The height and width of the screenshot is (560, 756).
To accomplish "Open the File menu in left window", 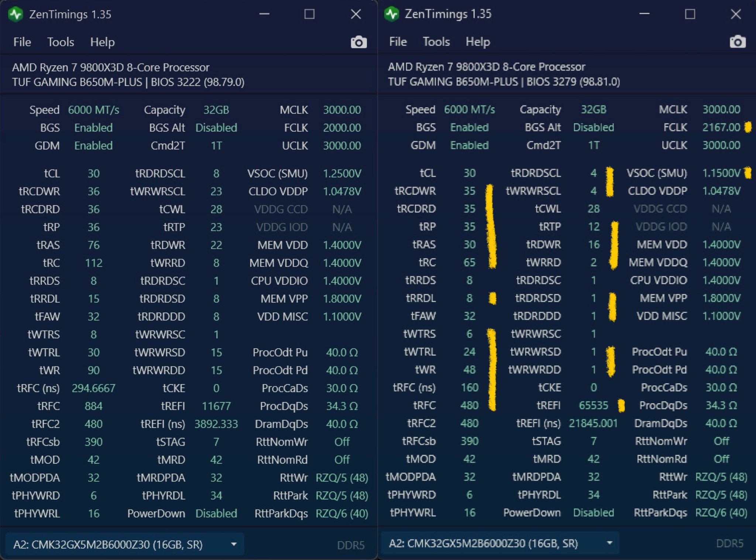I will pyautogui.click(x=22, y=42).
